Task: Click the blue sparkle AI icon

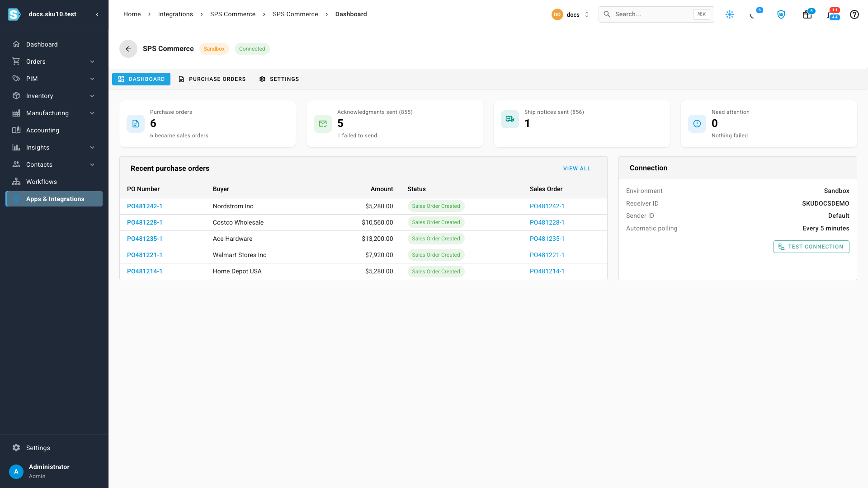Action: point(730,14)
